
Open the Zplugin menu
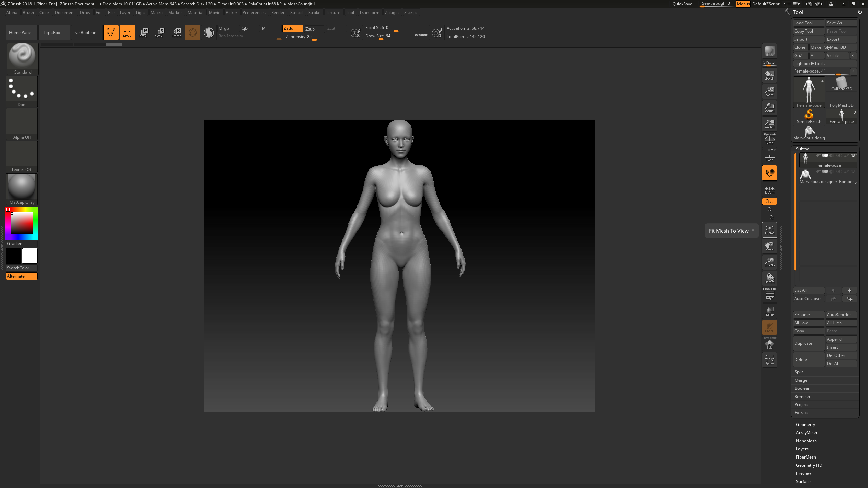coord(392,13)
